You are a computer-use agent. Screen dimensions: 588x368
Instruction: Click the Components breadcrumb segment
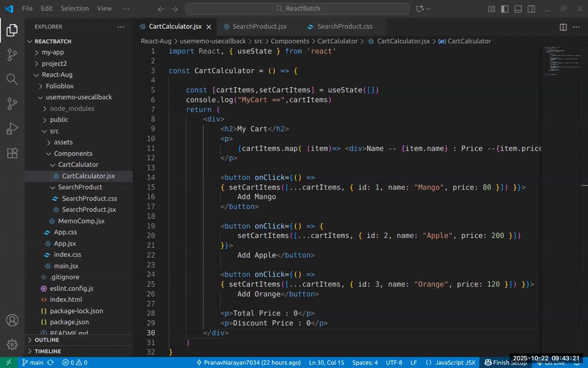[x=290, y=41]
